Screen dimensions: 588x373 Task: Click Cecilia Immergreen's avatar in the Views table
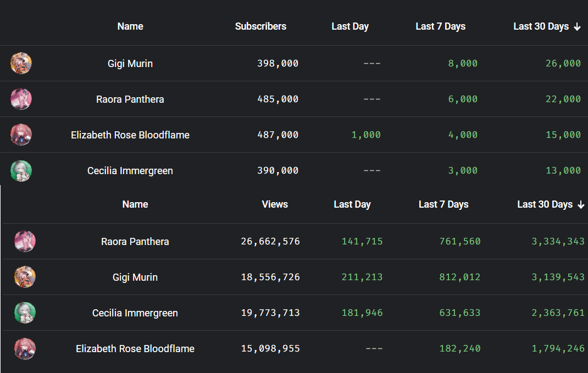[x=25, y=313]
